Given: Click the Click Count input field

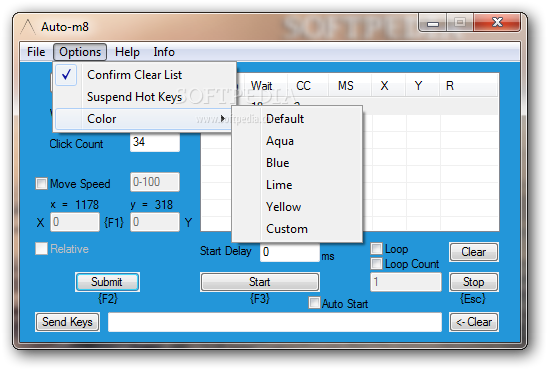Looking at the screenshot, I should pyautogui.click(x=155, y=142).
